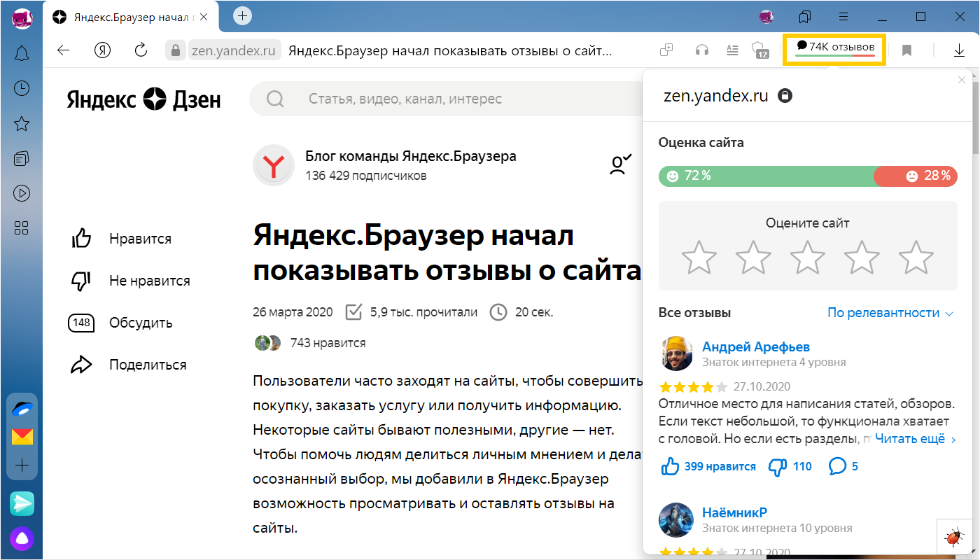Launch Alice voice assistant icon

pos(22,538)
